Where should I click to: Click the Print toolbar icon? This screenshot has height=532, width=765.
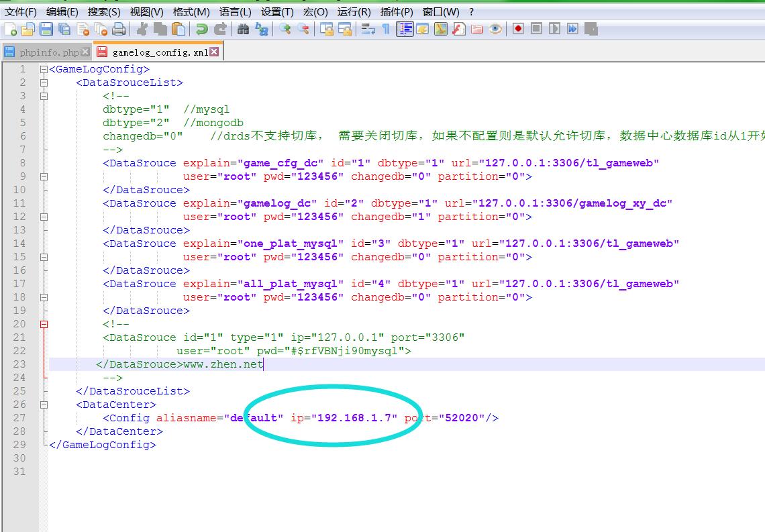click(x=119, y=29)
